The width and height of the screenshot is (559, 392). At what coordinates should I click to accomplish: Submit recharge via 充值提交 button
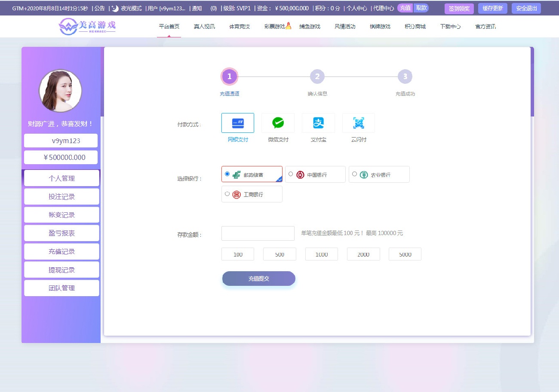tap(258, 279)
